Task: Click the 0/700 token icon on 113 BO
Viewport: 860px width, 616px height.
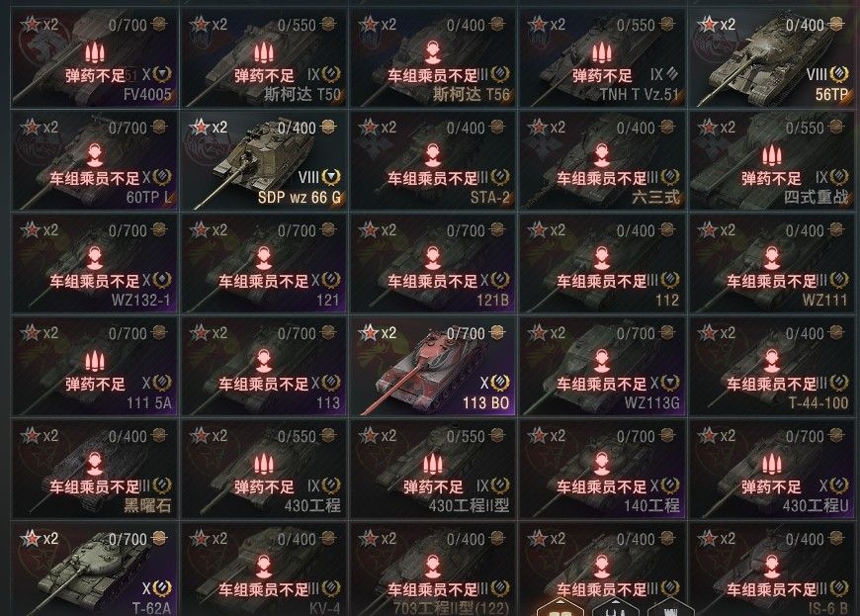Action: [497, 332]
